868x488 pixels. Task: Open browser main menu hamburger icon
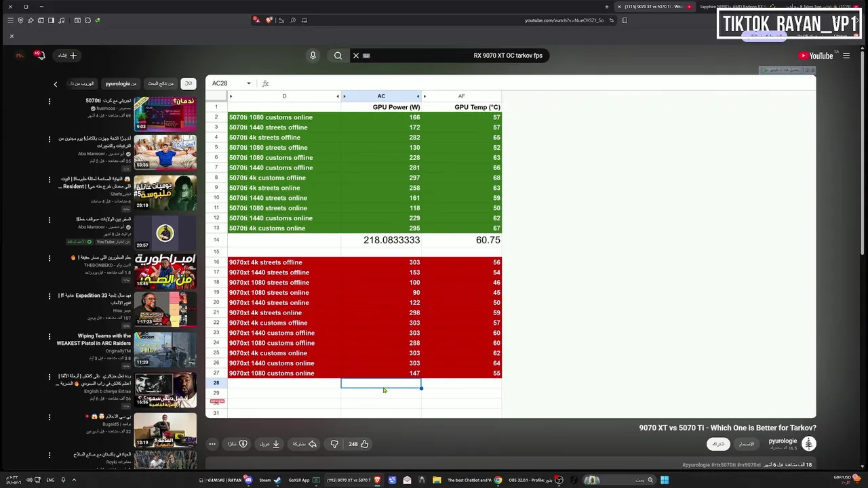tap(10, 20)
